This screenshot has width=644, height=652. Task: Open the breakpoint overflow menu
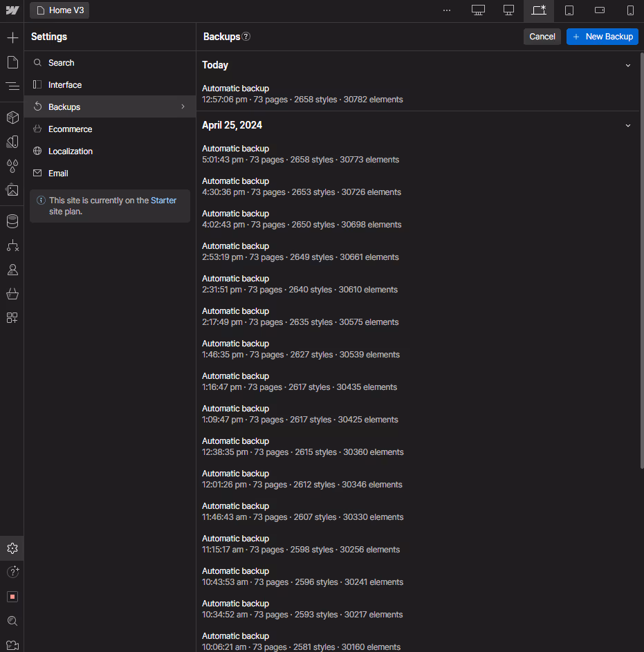[x=446, y=10]
